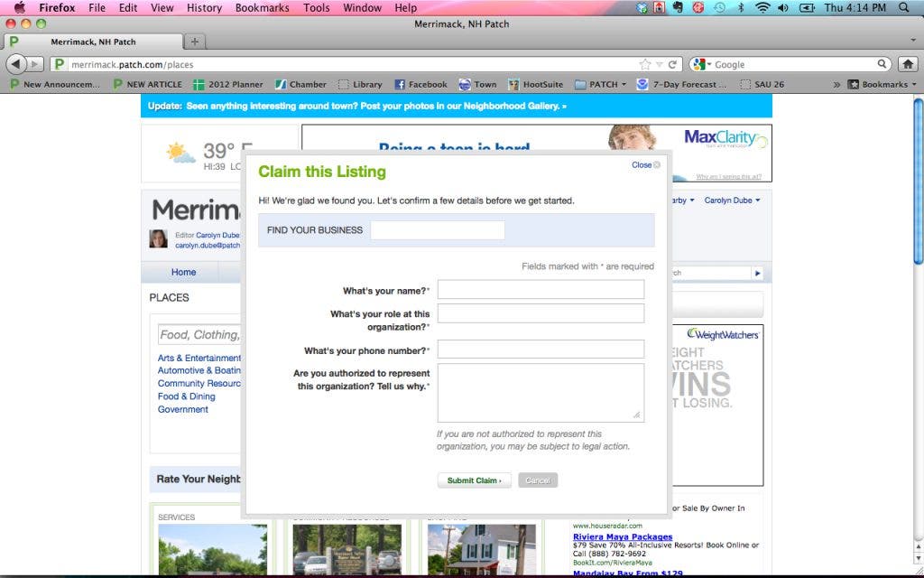Click the Wi-Fi icon in menu bar
The height and width of the screenshot is (578, 924).
point(762,8)
